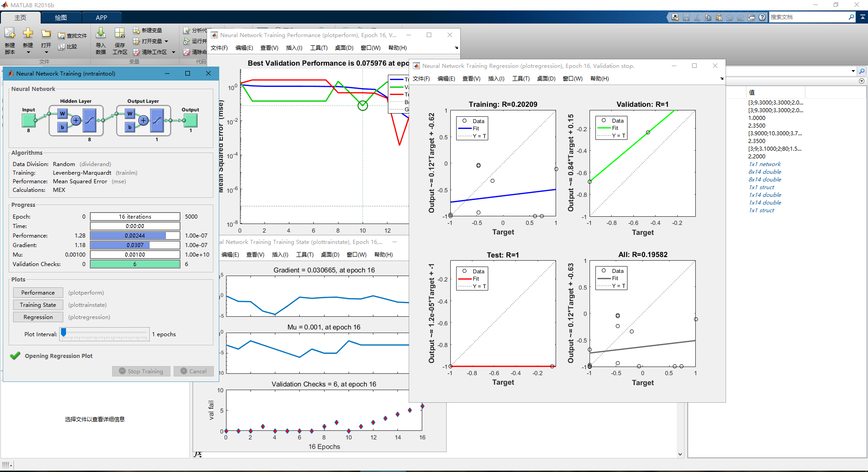Click the 查找文件 find files icon

coord(62,36)
